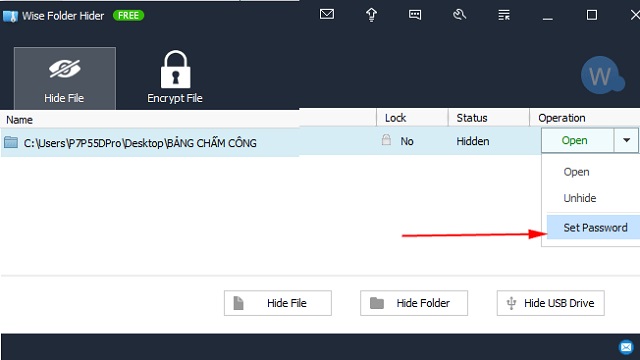Click the Hide Folder button
The width and height of the screenshot is (640, 360).
tap(414, 303)
